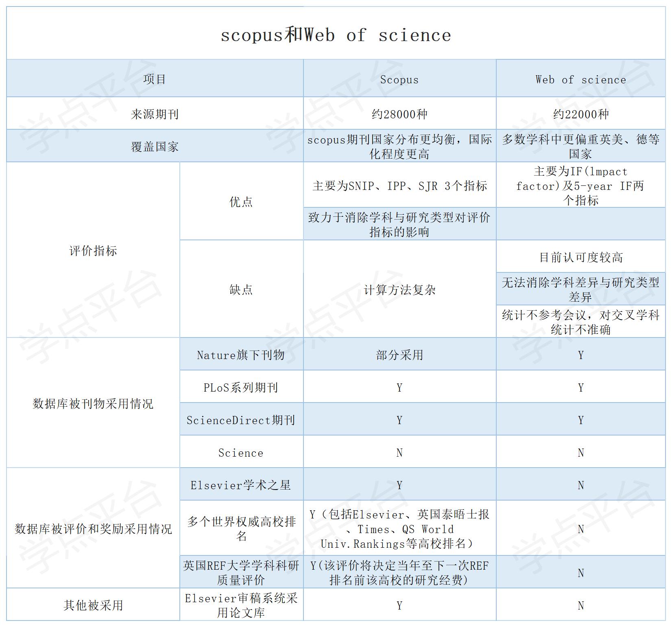The image size is (672, 627).
Task: Select the Web of science "N" in the Science row
Action: [x=581, y=452]
